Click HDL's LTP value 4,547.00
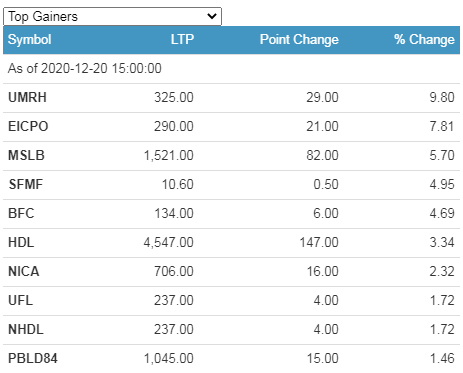Viewport: 463px width, 373px height. click(x=169, y=242)
